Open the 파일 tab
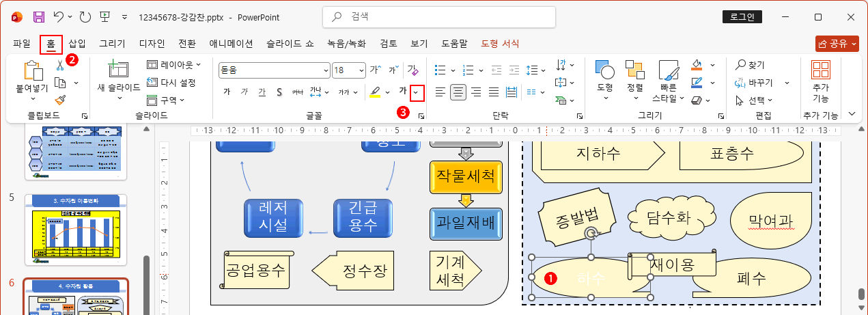868x315 pixels. (22, 44)
